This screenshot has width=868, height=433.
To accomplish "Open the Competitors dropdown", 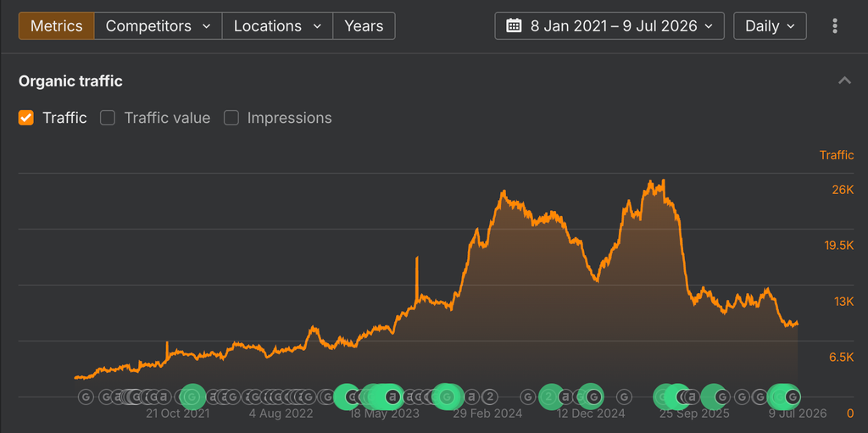I will [x=159, y=26].
